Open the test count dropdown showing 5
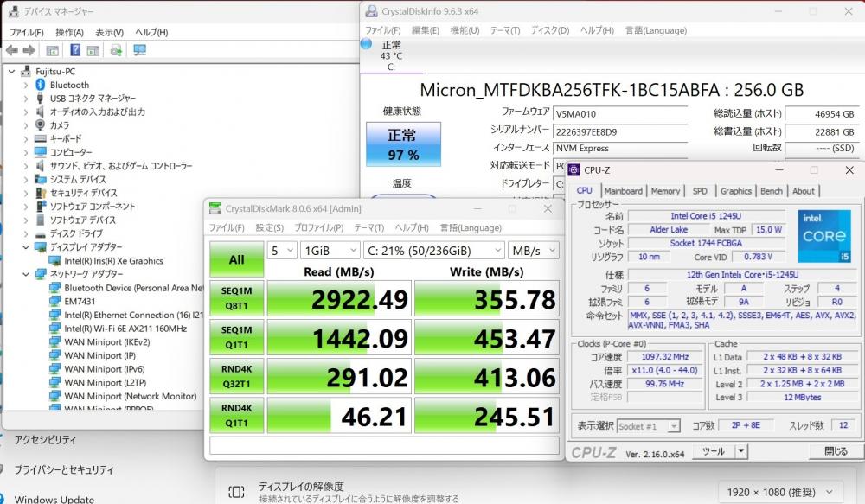865x504 pixels. (282, 251)
